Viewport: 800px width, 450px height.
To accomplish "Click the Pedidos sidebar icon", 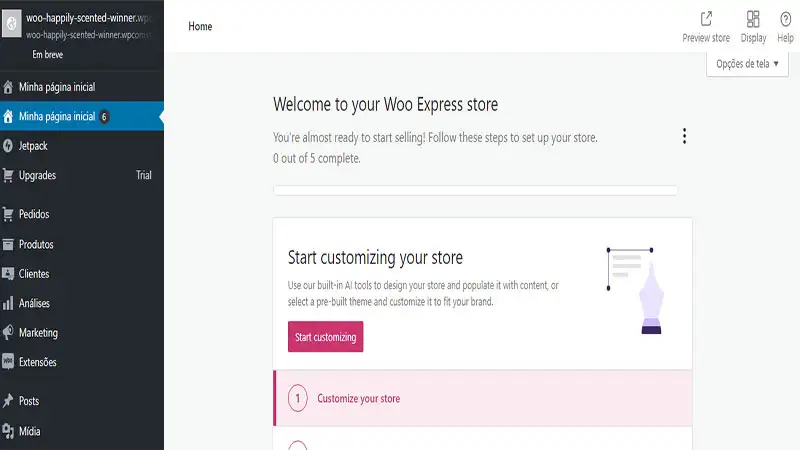I will point(9,214).
